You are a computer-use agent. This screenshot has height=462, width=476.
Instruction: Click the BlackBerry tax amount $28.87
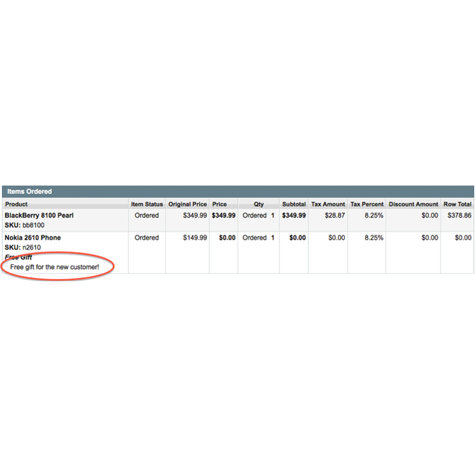pos(335,215)
